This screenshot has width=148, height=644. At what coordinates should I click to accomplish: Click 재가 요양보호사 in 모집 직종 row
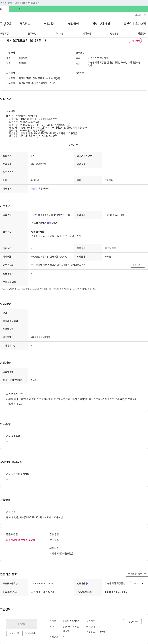[x=39, y=164]
